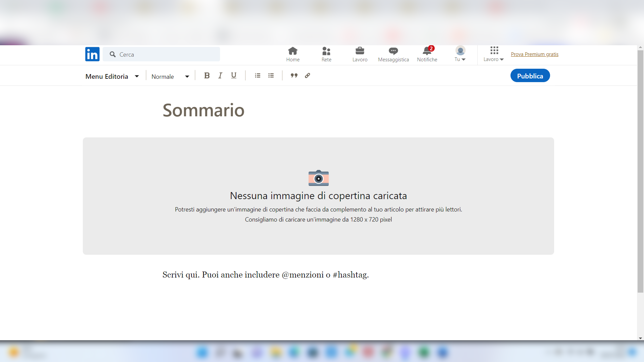The width and height of the screenshot is (644, 362).
Task: Insert a hyperlink with the link icon
Action: coord(307,75)
